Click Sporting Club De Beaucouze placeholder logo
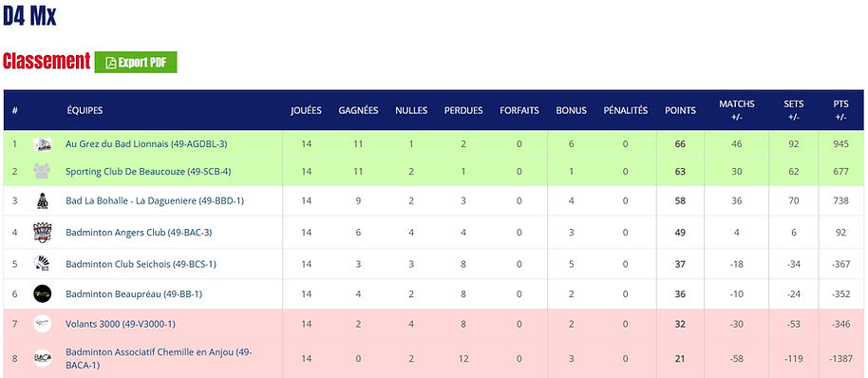Image resolution: width=868 pixels, height=378 pixels. click(42, 171)
